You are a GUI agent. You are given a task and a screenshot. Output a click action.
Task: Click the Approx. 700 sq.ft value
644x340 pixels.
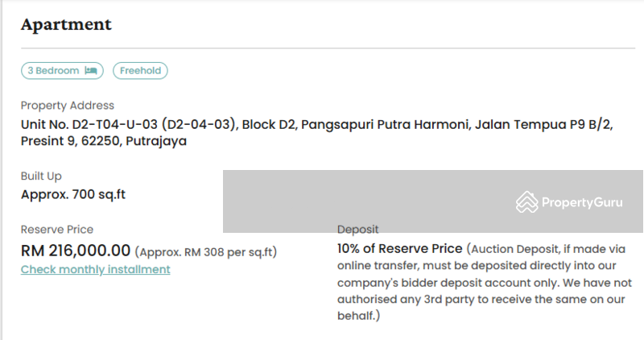coord(73,194)
